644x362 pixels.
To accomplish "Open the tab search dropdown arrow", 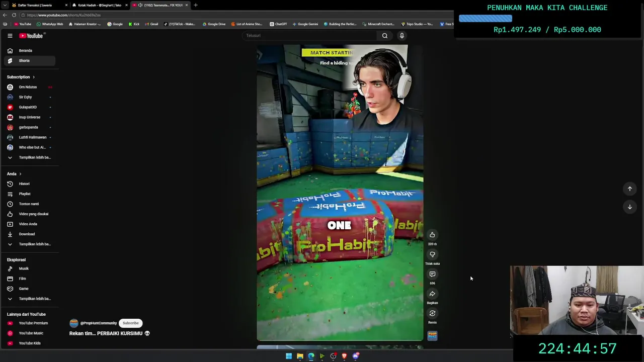I will click(x=4, y=5).
